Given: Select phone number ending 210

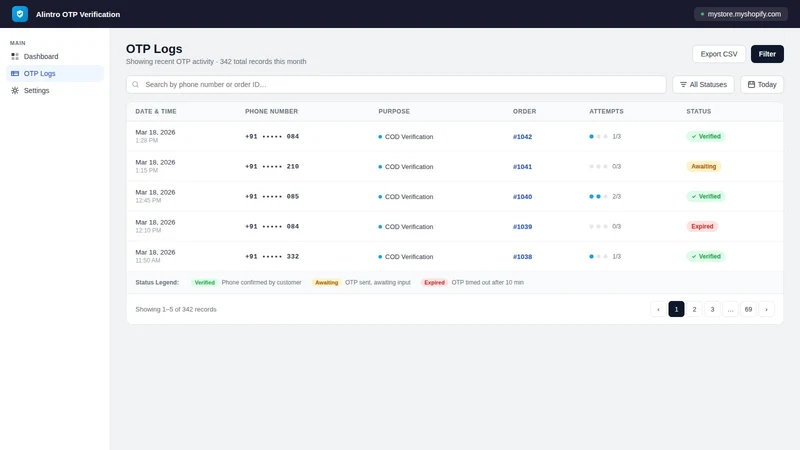Looking at the screenshot, I should pos(272,166).
